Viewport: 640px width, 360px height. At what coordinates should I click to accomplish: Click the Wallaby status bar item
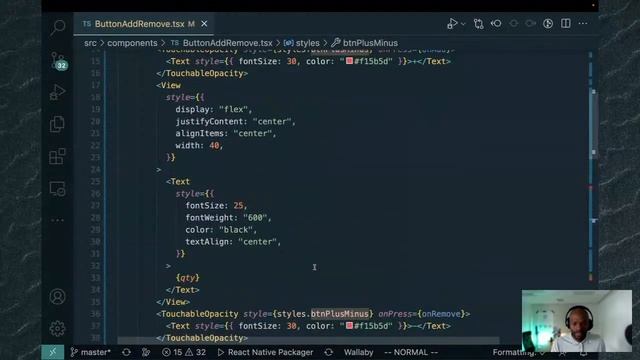(358, 352)
